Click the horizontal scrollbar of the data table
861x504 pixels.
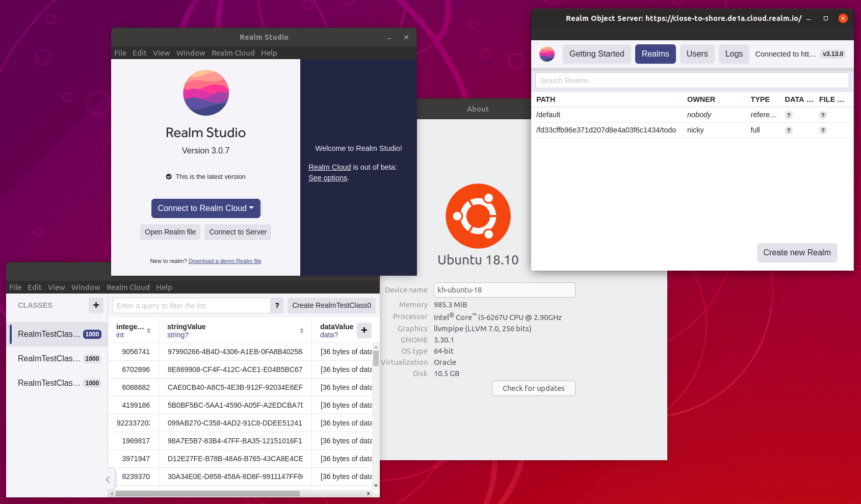point(208,493)
